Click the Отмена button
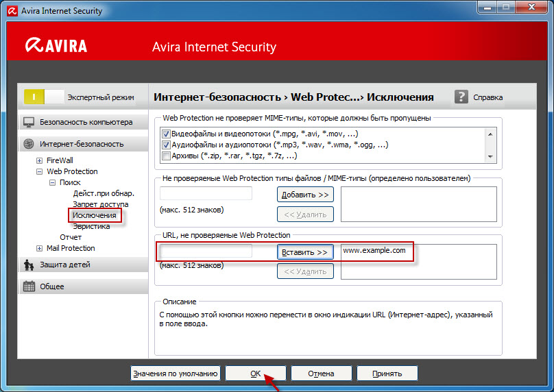Screen dimensions: 554x392 [321, 373]
